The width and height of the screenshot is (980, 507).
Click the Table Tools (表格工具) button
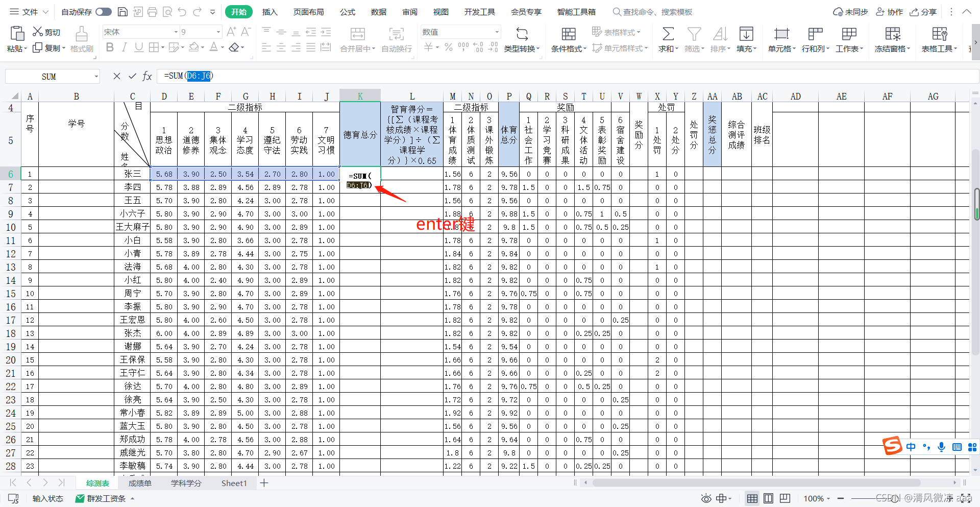(x=939, y=39)
